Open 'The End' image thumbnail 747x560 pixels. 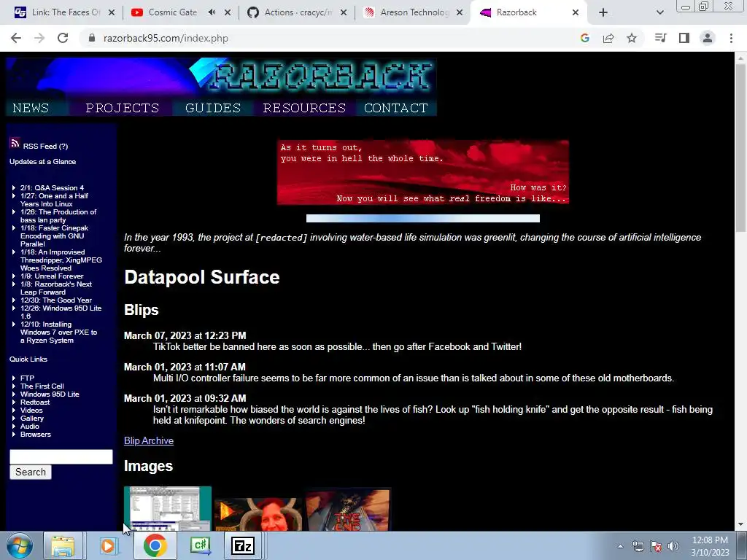tap(348, 510)
